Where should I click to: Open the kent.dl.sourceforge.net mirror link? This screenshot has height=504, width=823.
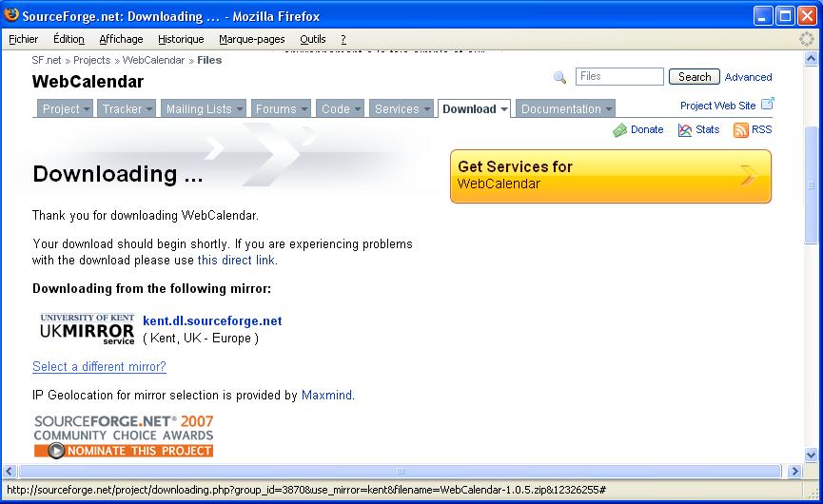[212, 321]
